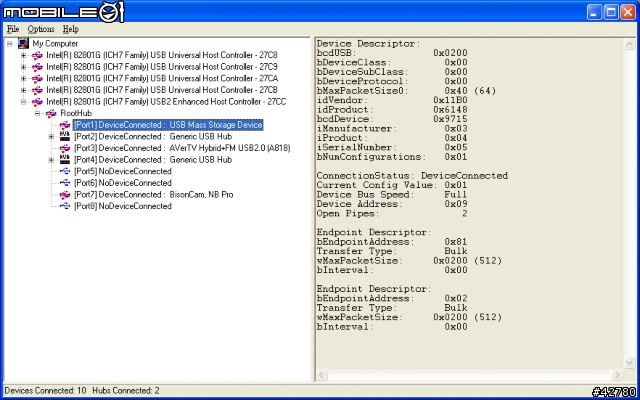Image resolution: width=640 pixels, height=400 pixels.
Task: Select USB2 Enhanced Host Controller - 27CC
Action: [x=166, y=102]
